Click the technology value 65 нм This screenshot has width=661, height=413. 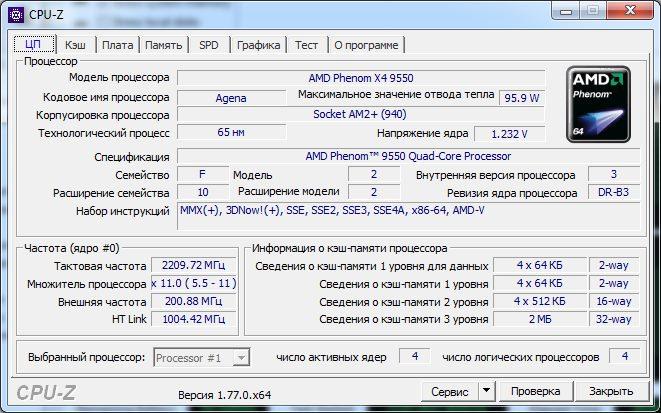coord(231,132)
